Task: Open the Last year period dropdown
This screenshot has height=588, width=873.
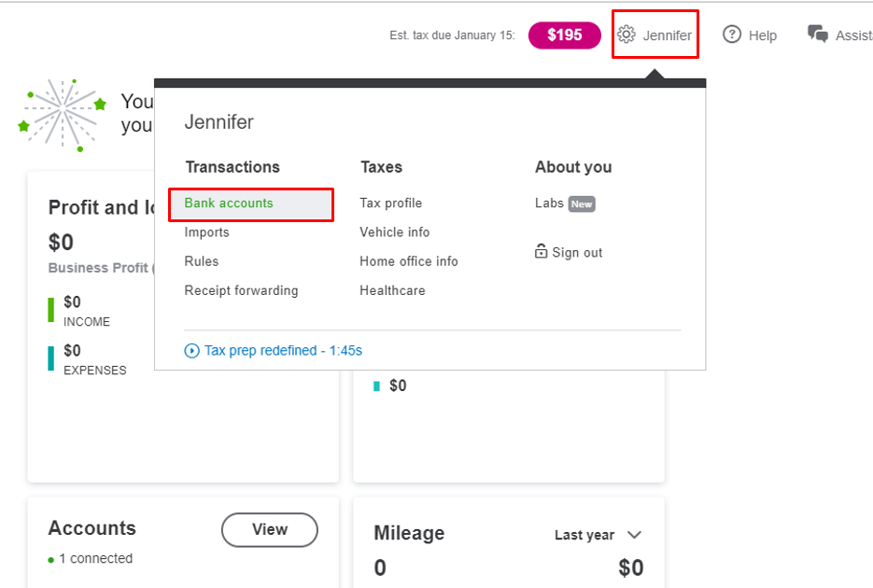Action: (585, 535)
